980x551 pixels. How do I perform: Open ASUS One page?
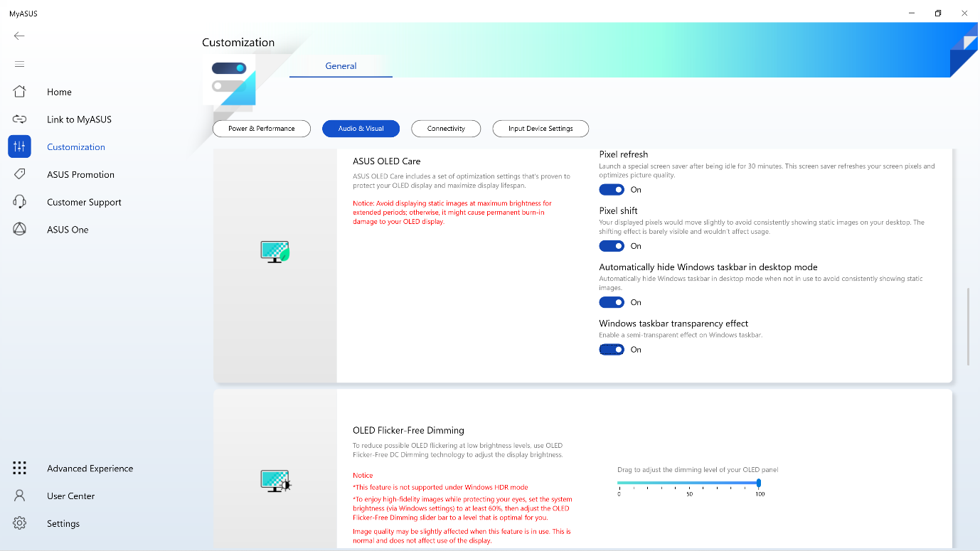point(68,230)
